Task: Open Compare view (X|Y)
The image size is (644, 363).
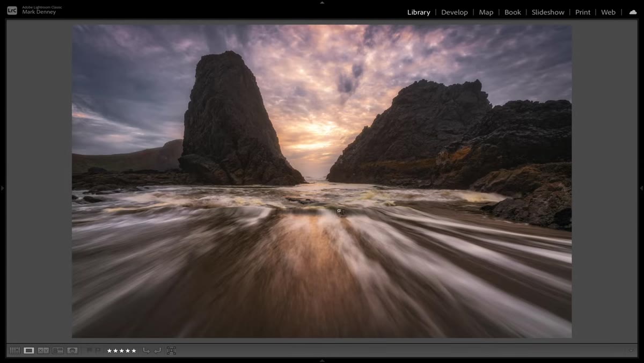Action: [43, 351]
